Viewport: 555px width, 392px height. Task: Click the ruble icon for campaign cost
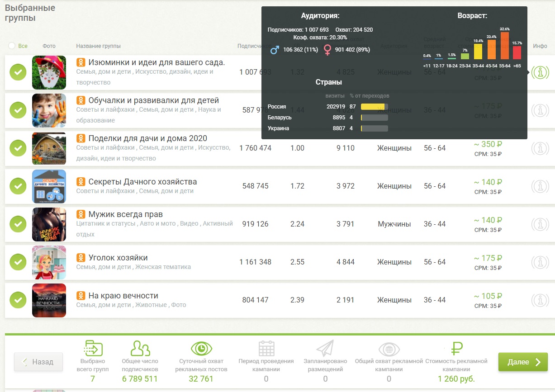(457, 349)
